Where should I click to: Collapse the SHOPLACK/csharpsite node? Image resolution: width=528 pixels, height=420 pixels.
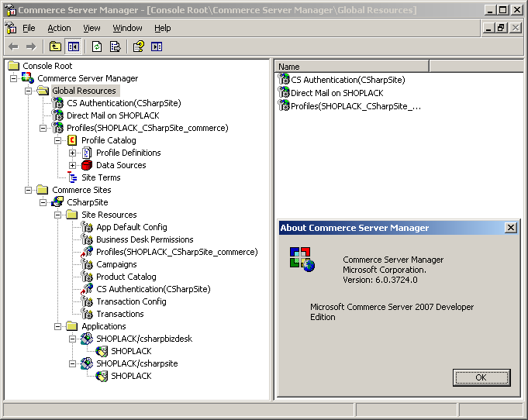(x=72, y=363)
